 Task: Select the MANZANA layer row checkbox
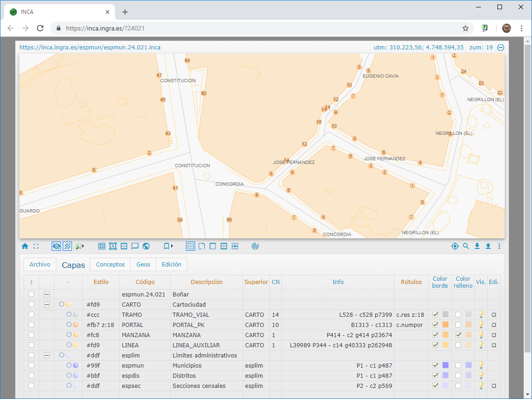31,335
